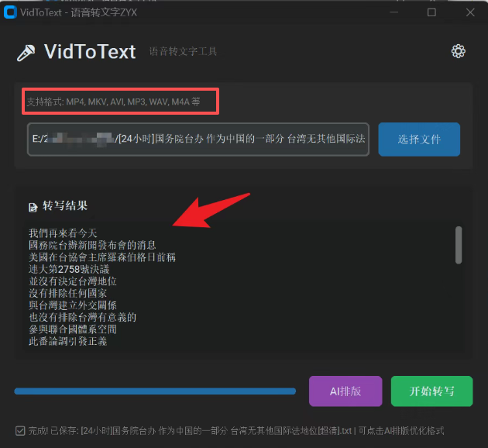Click the purple AI排版 button
Screen dimensions: 488x448
pyautogui.click(x=345, y=391)
